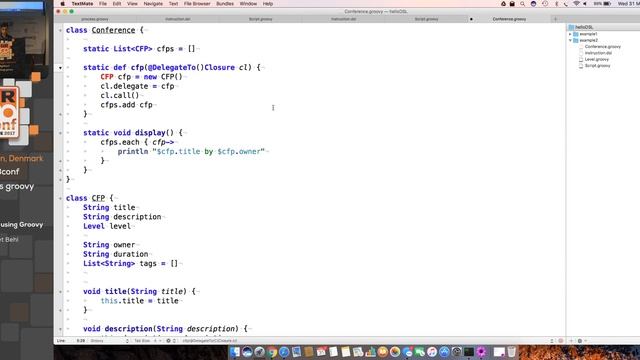Open the File menu
Screen dimensions: 640x360
tap(103, 4)
